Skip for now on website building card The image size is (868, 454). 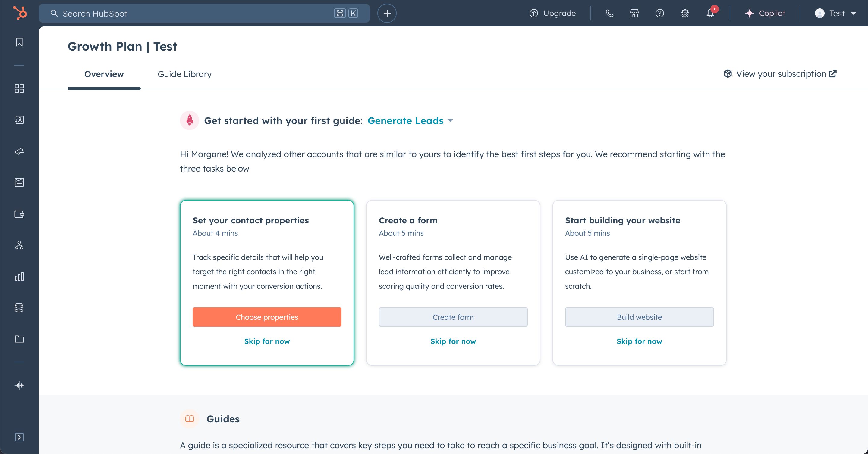pyautogui.click(x=639, y=341)
